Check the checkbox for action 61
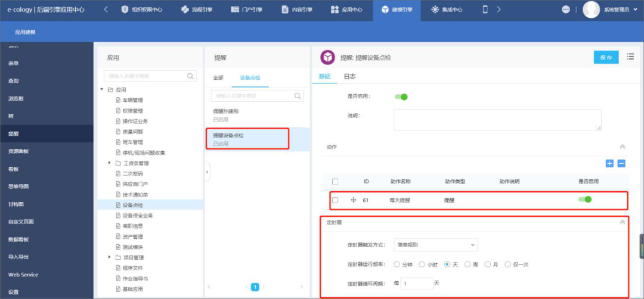The height and width of the screenshot is (299, 644). point(335,200)
